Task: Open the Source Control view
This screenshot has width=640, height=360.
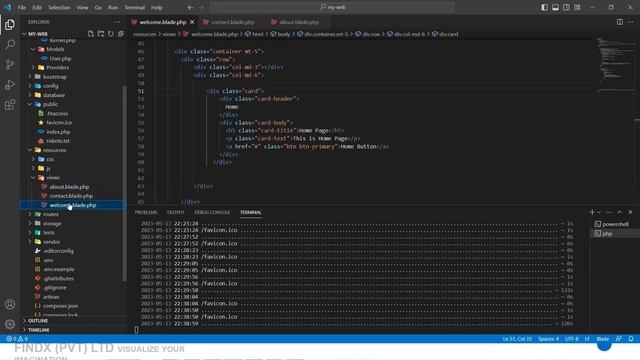Action: coord(10,64)
